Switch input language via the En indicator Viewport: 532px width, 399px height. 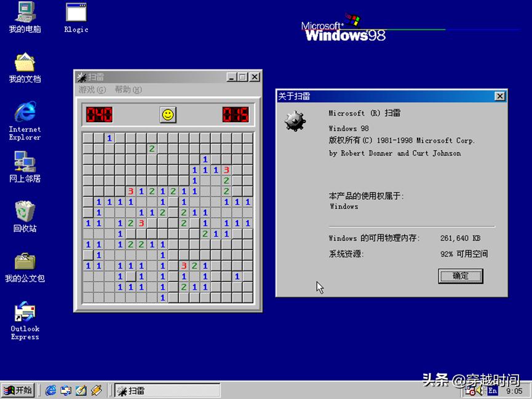(492, 390)
